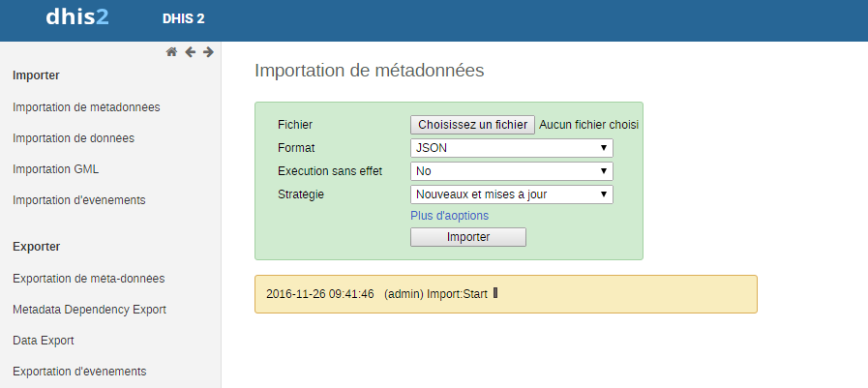The width and height of the screenshot is (868, 388).
Task: Open the Execution sans effet dropdown
Action: (512, 171)
